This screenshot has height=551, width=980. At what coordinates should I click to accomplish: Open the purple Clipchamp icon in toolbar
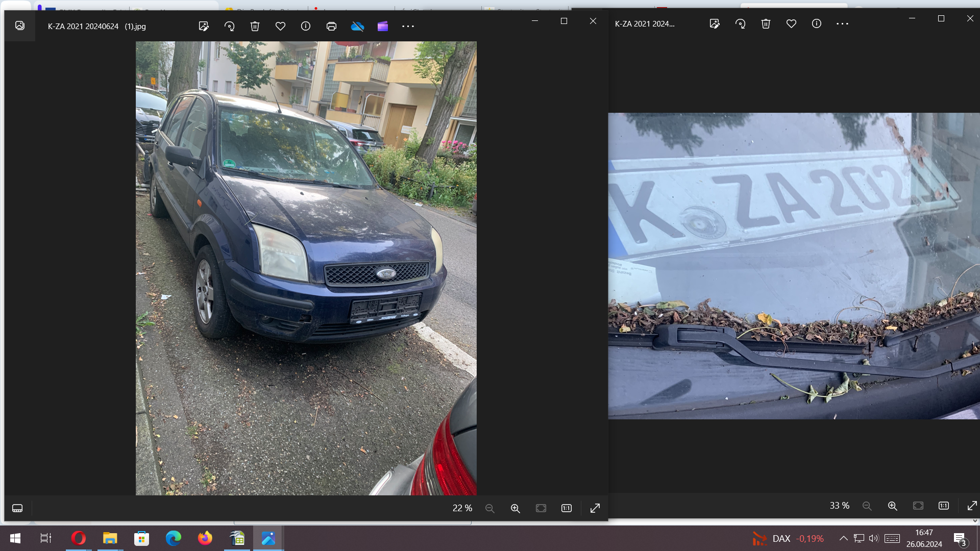(383, 26)
